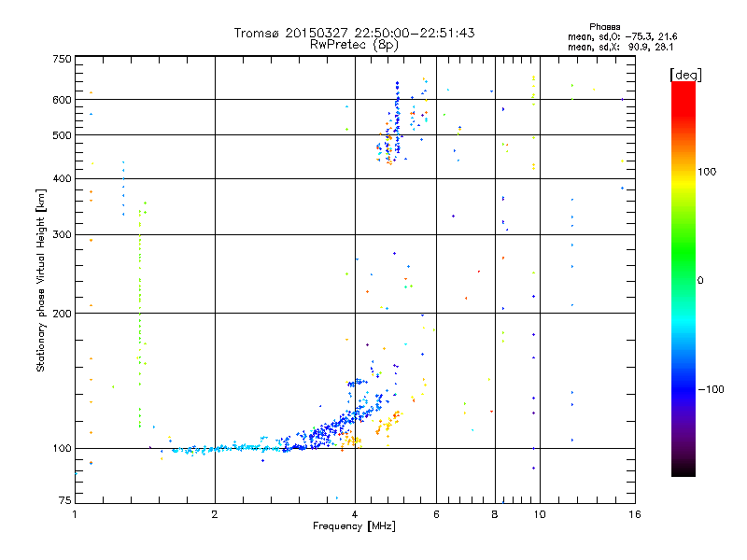Click the RwPretec (8p) subtitle

coord(354,44)
